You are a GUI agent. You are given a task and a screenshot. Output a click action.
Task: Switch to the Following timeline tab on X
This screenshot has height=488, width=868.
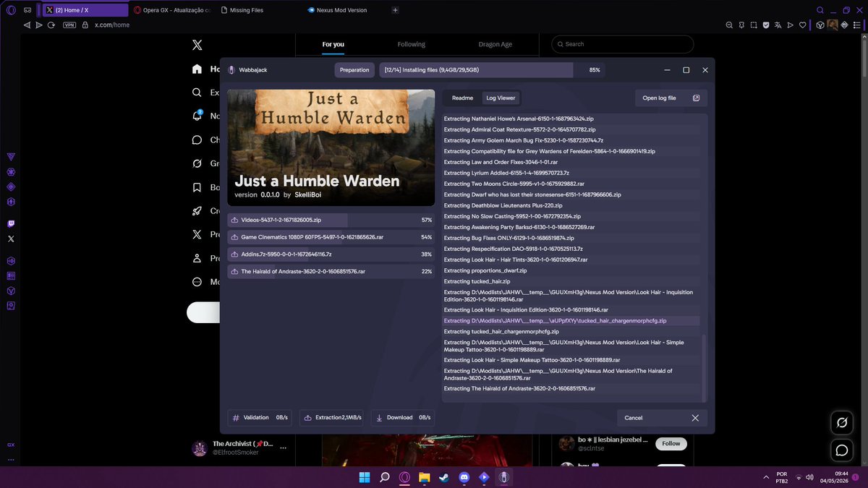coord(411,44)
